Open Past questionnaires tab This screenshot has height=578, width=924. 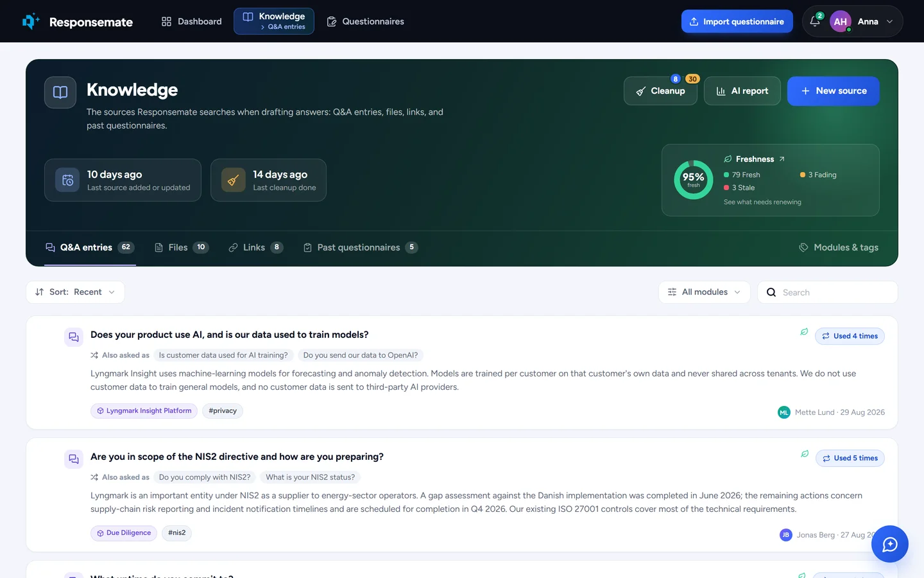click(361, 247)
